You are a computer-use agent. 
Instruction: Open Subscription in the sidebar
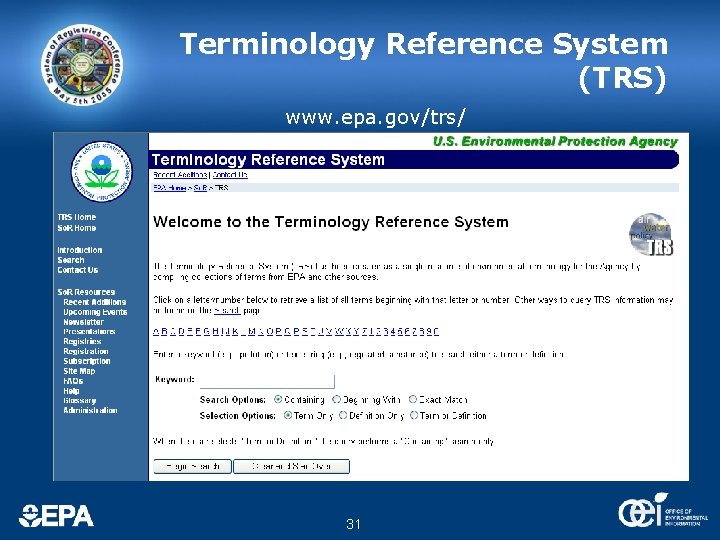tap(87, 361)
